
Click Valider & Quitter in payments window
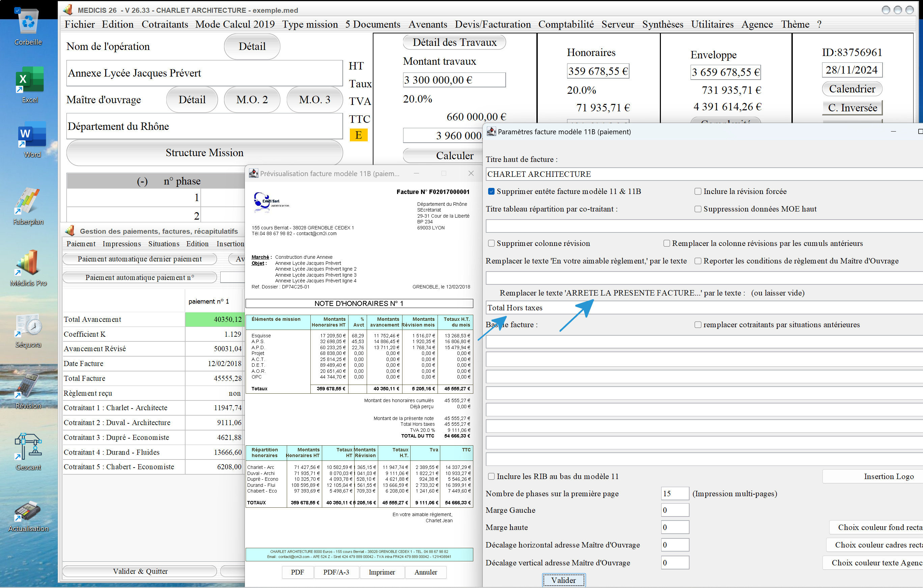coord(140,571)
